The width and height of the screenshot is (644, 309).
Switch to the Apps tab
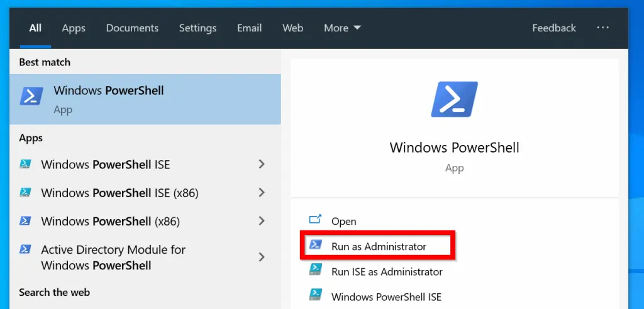(x=74, y=28)
